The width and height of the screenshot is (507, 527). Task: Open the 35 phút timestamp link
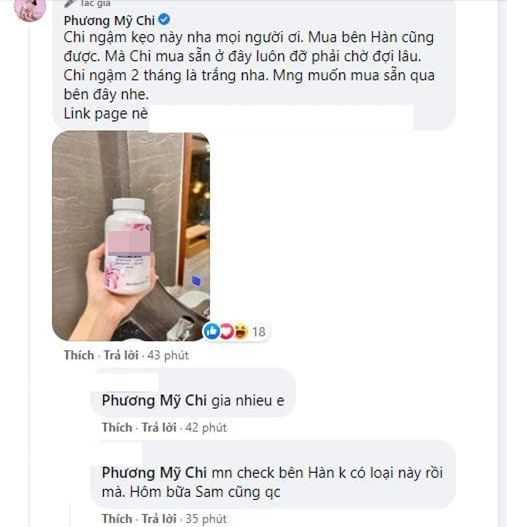click(206, 519)
